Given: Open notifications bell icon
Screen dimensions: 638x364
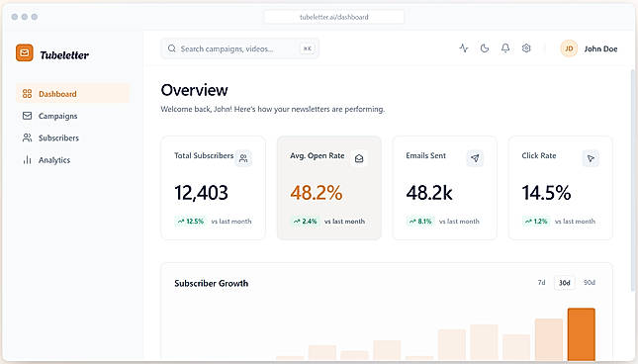Looking at the screenshot, I should 505,48.
